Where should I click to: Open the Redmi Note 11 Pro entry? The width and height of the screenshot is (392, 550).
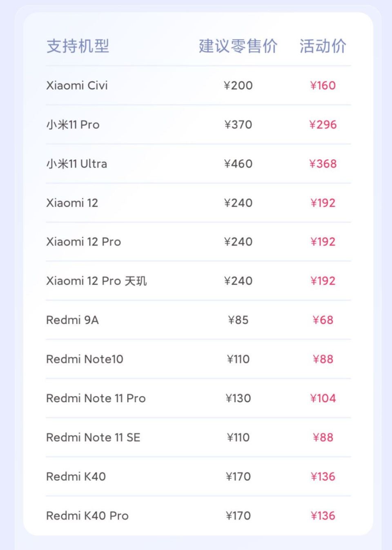96,398
